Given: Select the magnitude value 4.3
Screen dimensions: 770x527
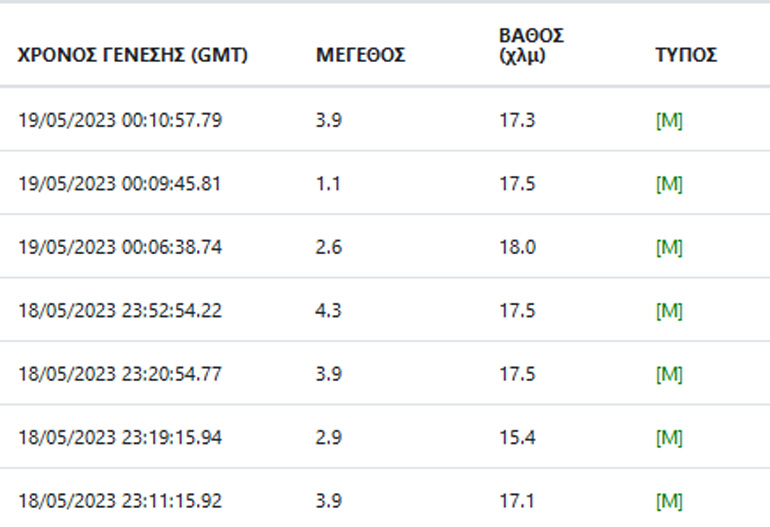Looking at the screenshot, I should pos(328,311).
